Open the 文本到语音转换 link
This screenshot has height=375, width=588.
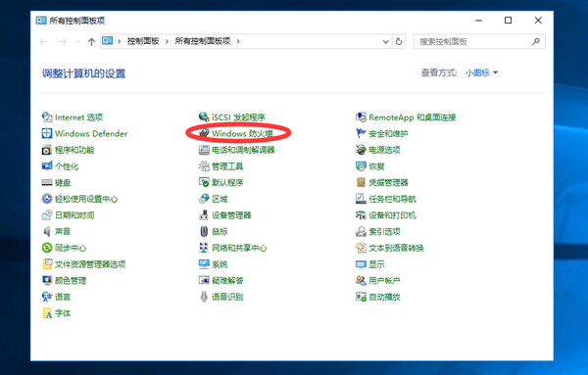point(396,248)
